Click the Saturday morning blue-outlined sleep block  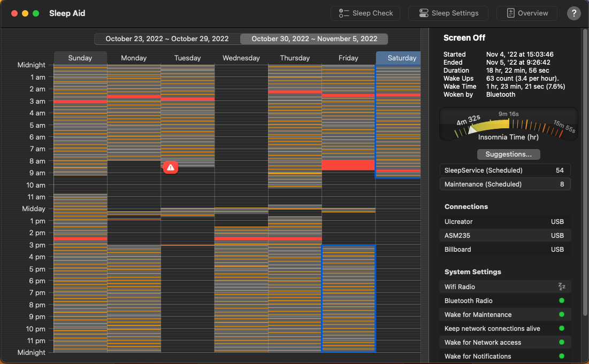tap(398, 121)
